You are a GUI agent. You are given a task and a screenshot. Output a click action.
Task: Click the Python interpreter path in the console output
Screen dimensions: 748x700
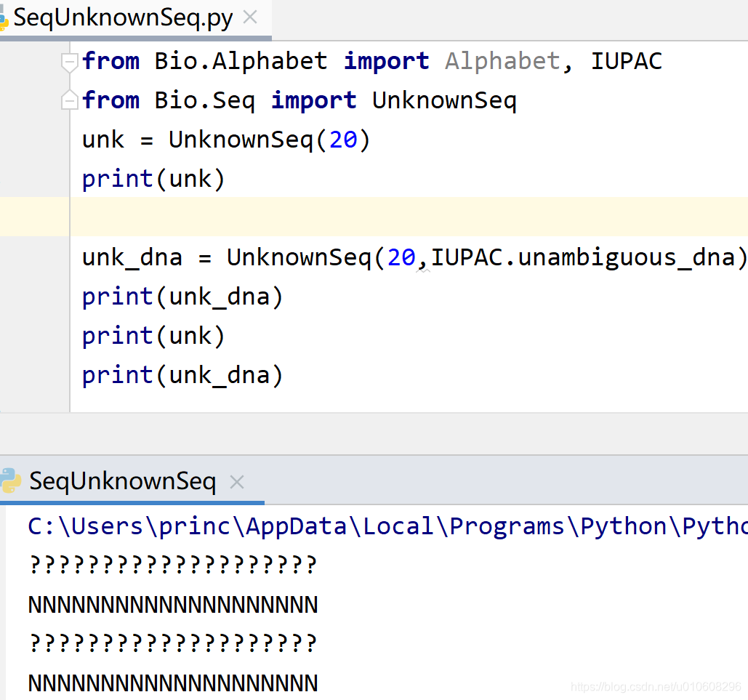coord(387,526)
